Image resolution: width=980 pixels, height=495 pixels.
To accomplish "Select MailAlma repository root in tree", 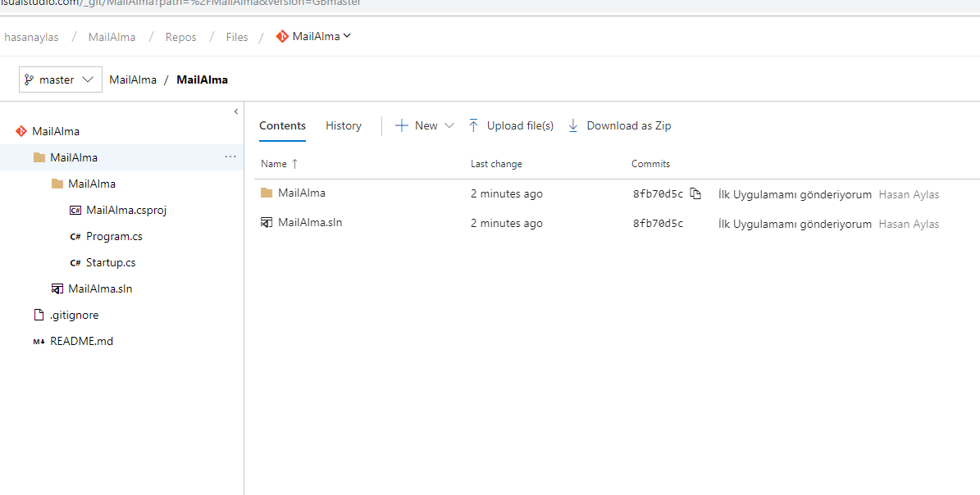I will coord(56,131).
